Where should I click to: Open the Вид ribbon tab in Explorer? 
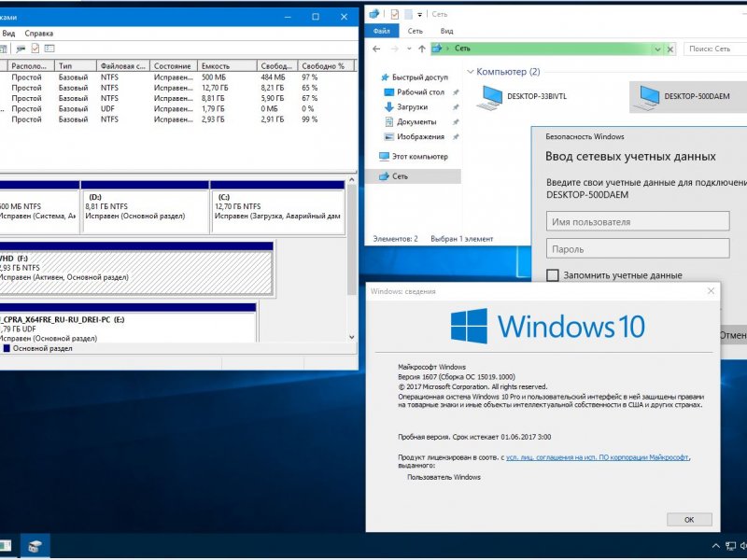(446, 31)
